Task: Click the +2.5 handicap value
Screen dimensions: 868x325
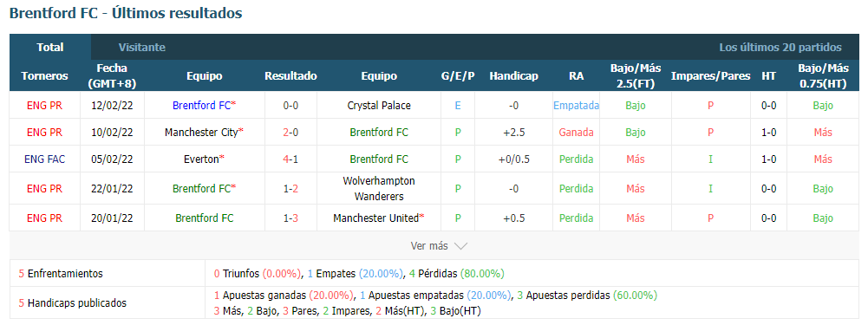Action: pos(513,133)
